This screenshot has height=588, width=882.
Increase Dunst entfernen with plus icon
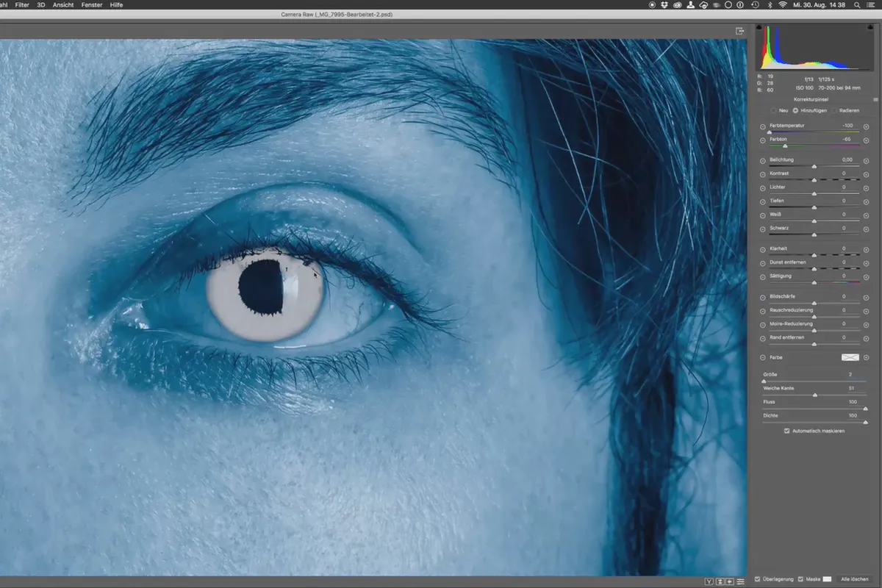coord(866,264)
